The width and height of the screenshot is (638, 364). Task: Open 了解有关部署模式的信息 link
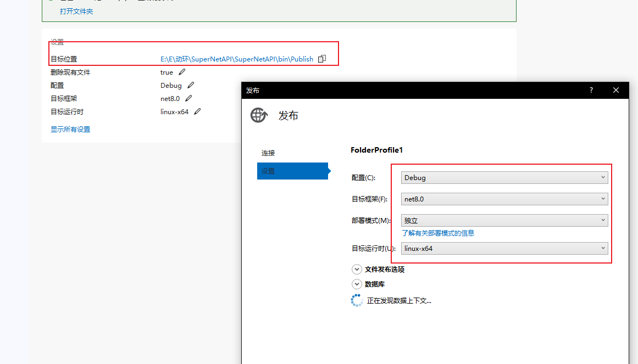[438, 233]
